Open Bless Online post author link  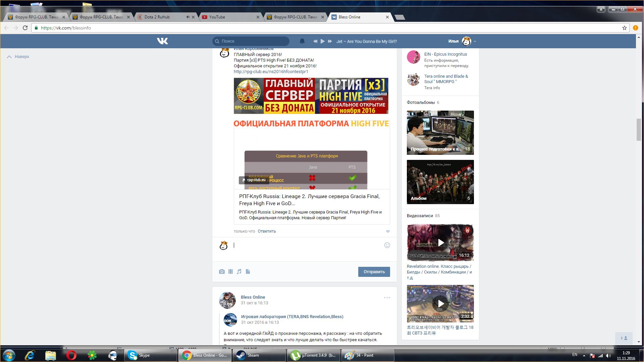coord(253,297)
